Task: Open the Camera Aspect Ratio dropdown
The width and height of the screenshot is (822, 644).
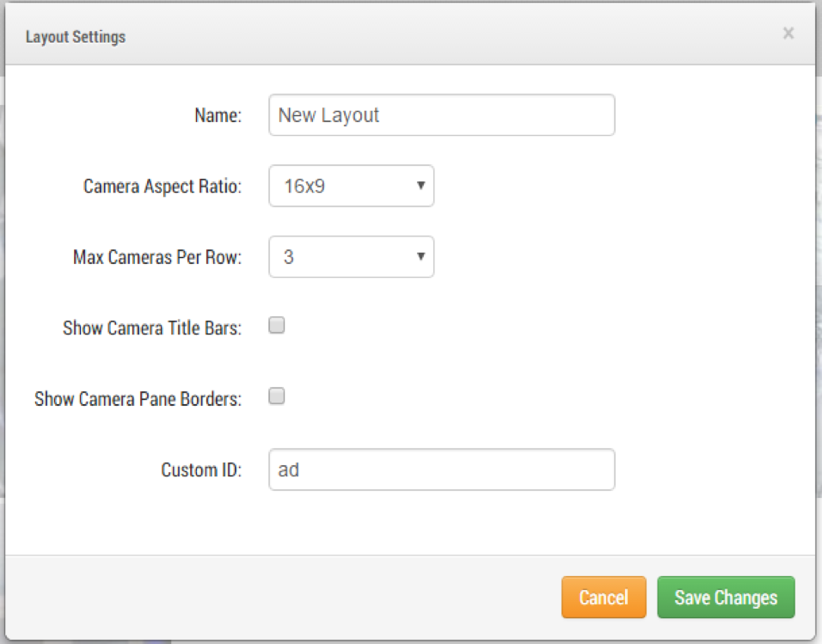Action: (x=351, y=186)
